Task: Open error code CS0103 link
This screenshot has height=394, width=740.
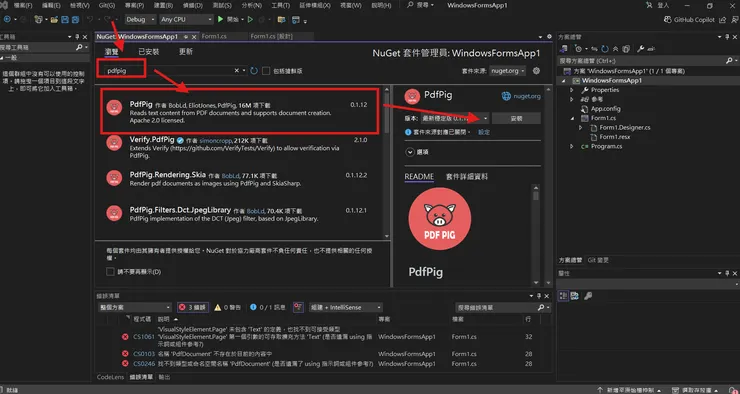Action: coord(143,354)
